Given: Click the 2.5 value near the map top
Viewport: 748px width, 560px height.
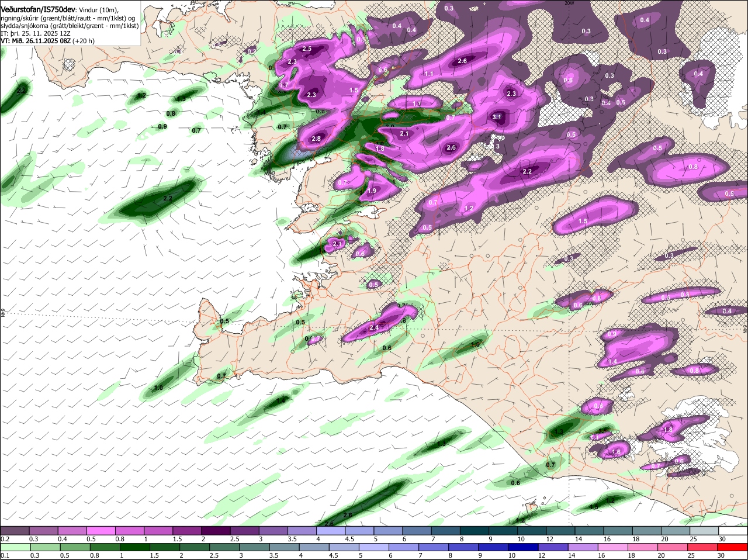Looking at the screenshot, I should tap(307, 49).
